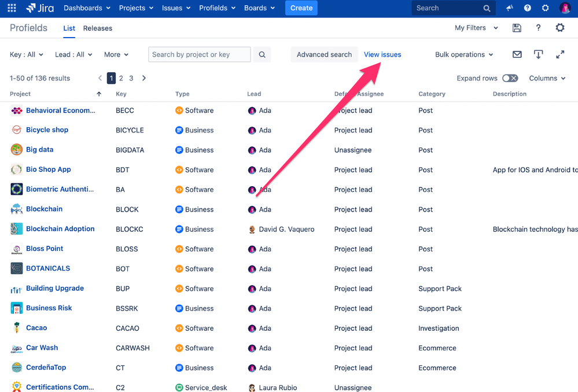Open the Dashboards dropdown menu

coord(87,8)
